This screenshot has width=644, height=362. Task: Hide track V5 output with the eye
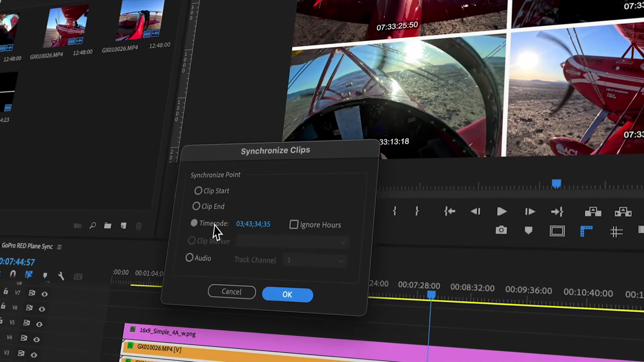click(x=39, y=324)
